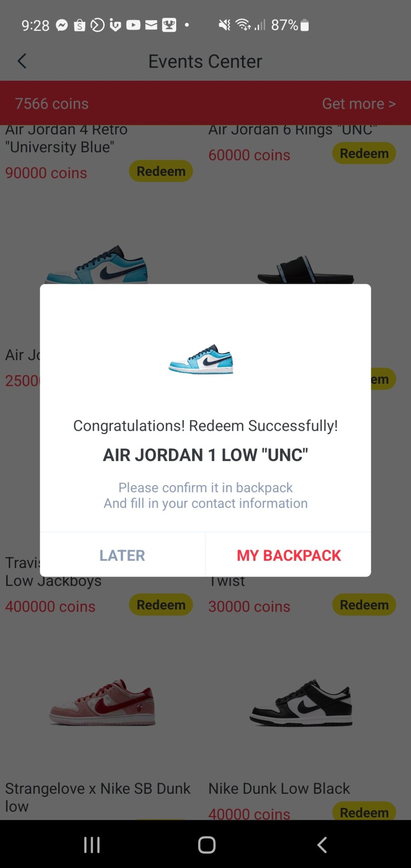
Task: Tap the 7566 coins balance
Action: 52,104
